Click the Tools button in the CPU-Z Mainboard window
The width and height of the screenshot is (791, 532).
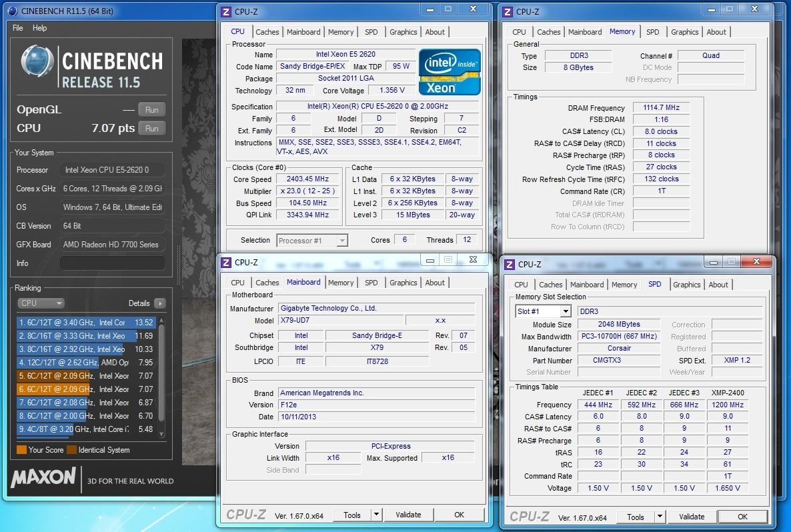coord(352,515)
